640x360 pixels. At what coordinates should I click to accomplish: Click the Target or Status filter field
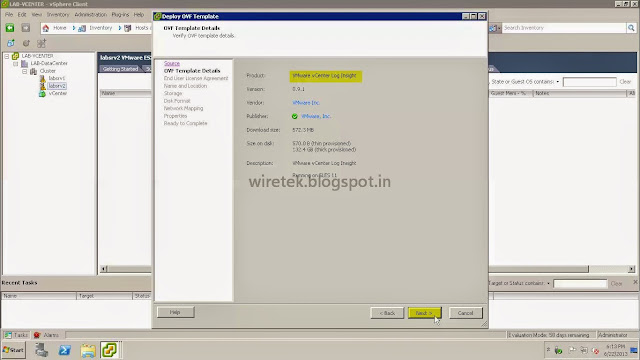coord(580,283)
